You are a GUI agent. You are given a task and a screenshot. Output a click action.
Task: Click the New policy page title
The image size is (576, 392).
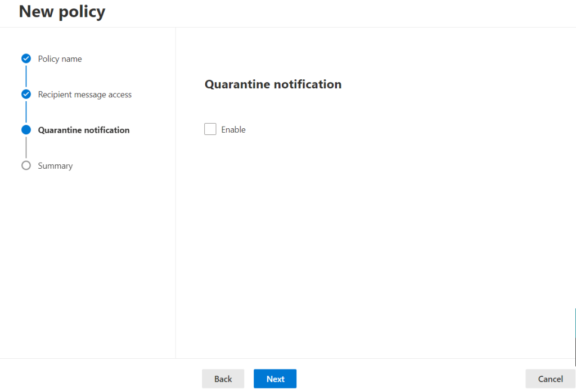(x=62, y=11)
